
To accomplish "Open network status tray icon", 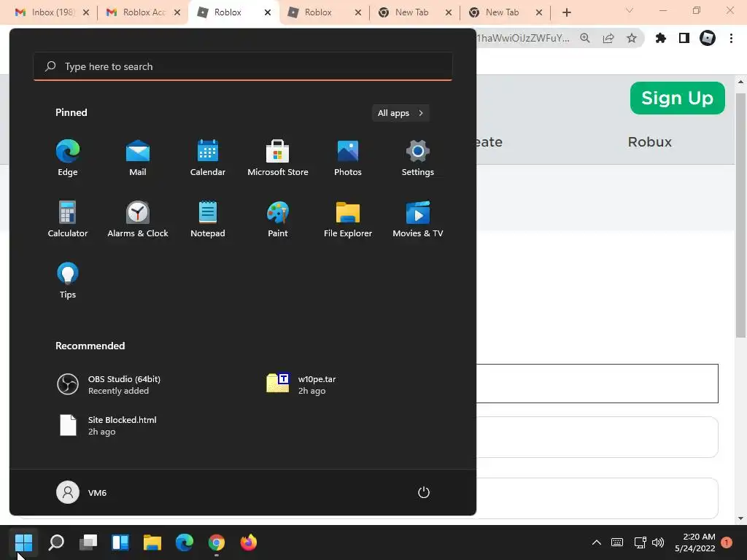I will (640, 542).
